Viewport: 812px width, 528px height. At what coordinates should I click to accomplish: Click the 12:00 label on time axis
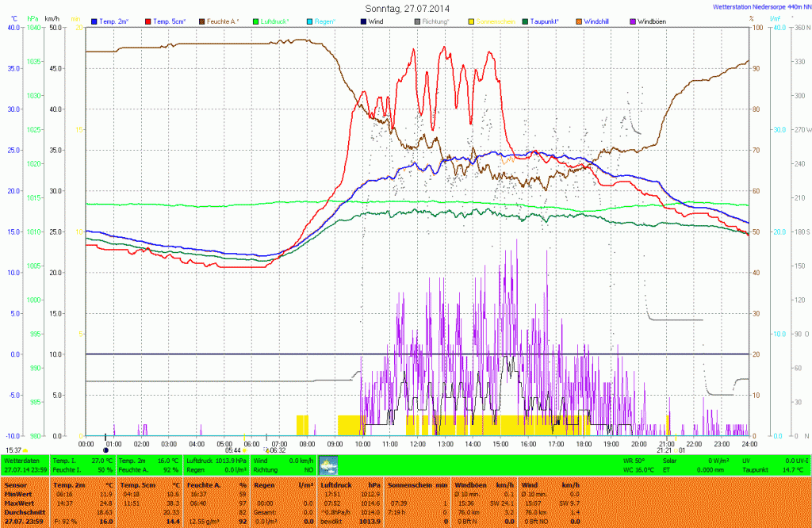(x=418, y=443)
